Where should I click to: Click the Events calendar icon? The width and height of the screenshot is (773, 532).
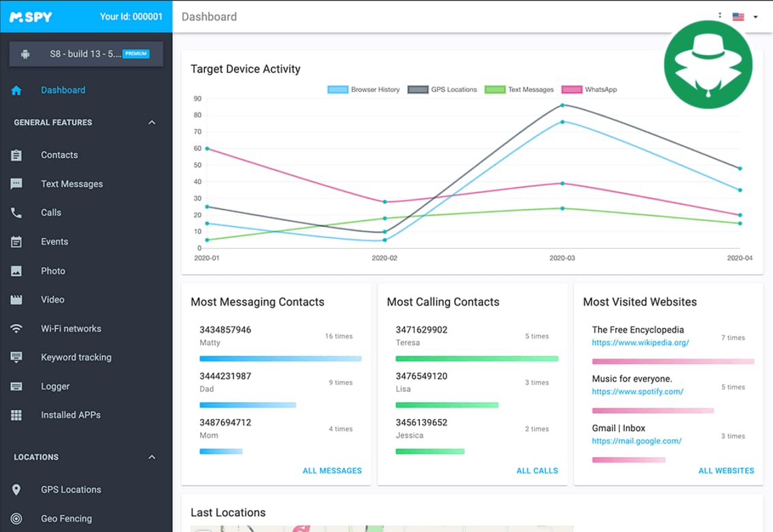[x=16, y=242]
